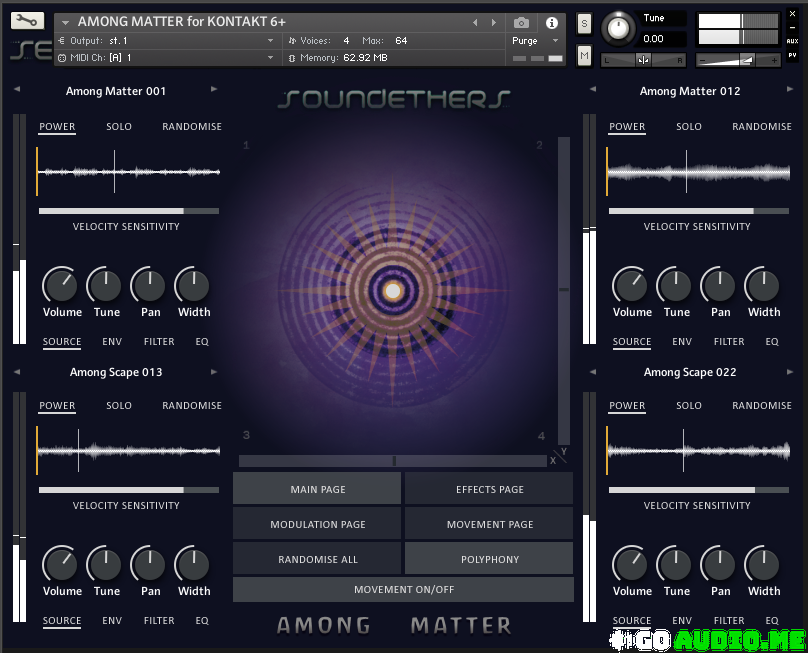Toggle POWER for Among Scape 013

[x=57, y=406]
